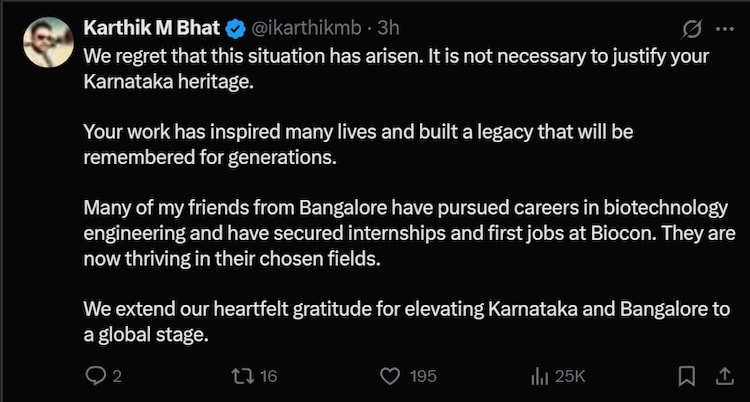Bookmark this post

pyautogui.click(x=686, y=376)
